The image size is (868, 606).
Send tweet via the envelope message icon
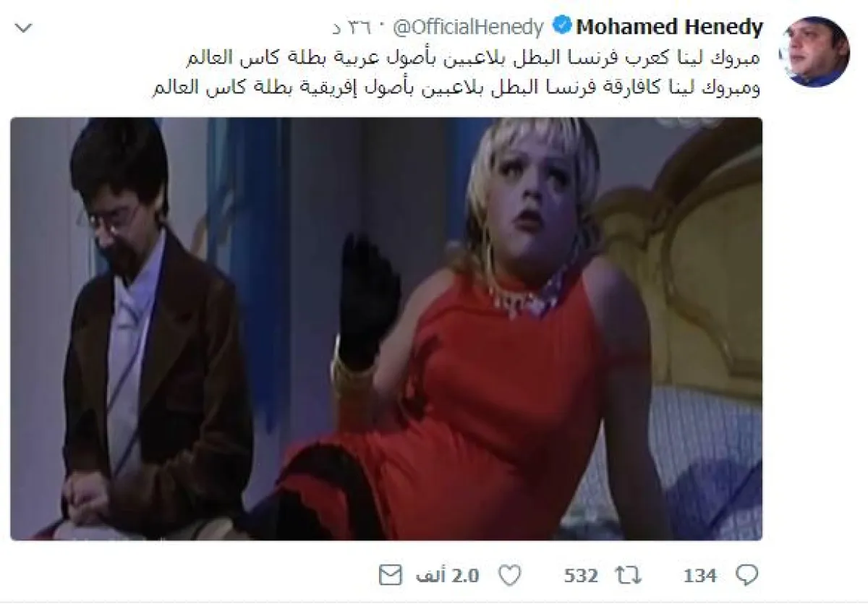point(391,576)
